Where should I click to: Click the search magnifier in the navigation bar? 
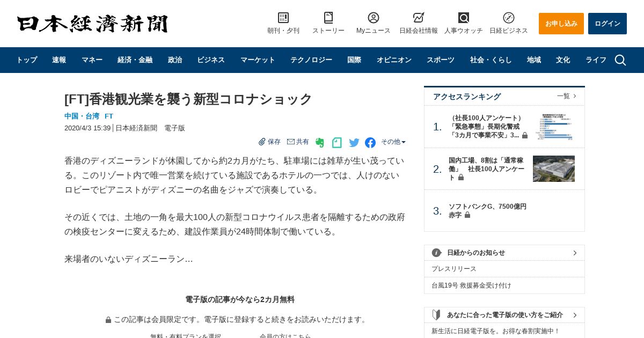tap(620, 60)
